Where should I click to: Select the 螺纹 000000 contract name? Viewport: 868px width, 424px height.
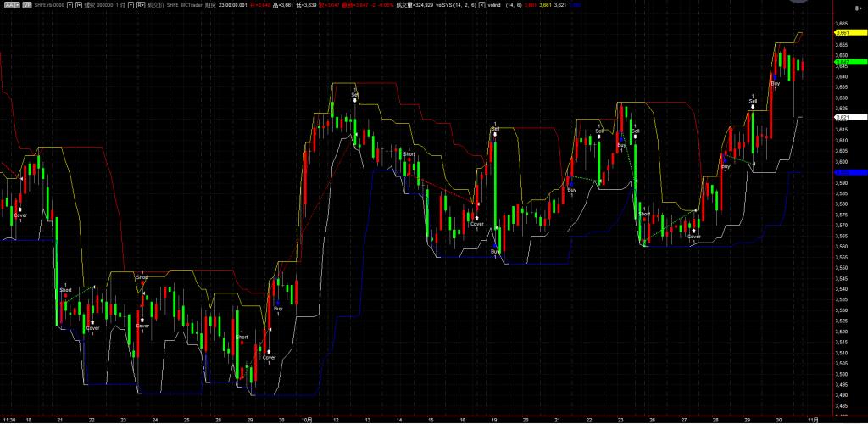[98, 5]
